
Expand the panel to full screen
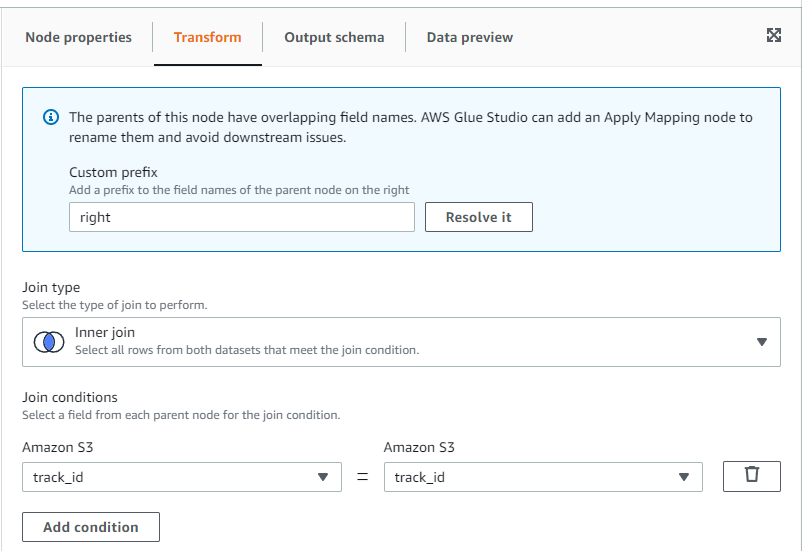(x=773, y=36)
